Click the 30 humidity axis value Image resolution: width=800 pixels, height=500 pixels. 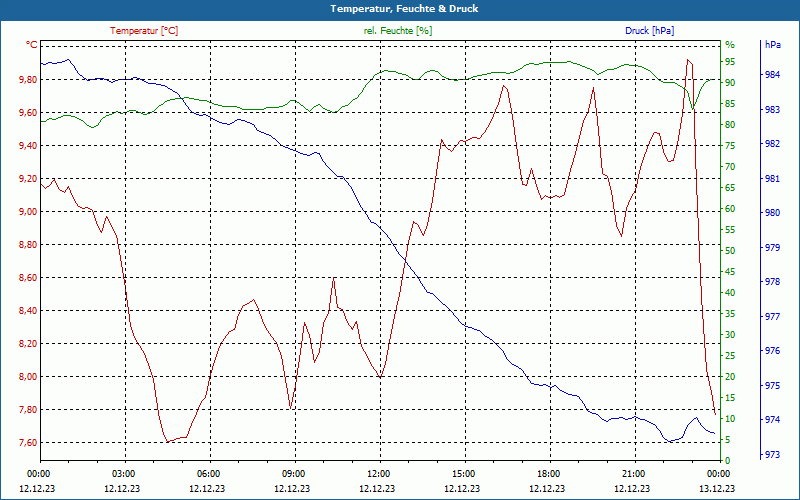click(730, 335)
